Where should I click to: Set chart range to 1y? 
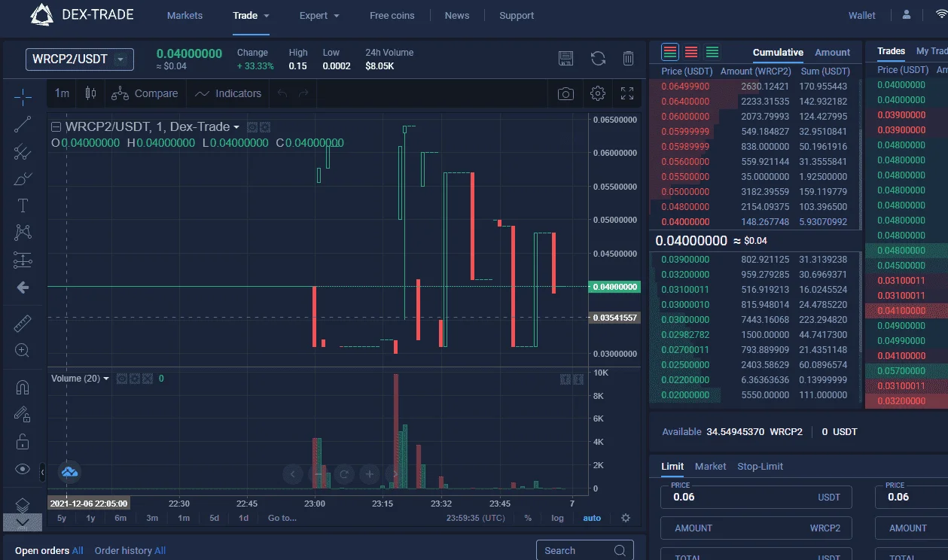[91, 518]
